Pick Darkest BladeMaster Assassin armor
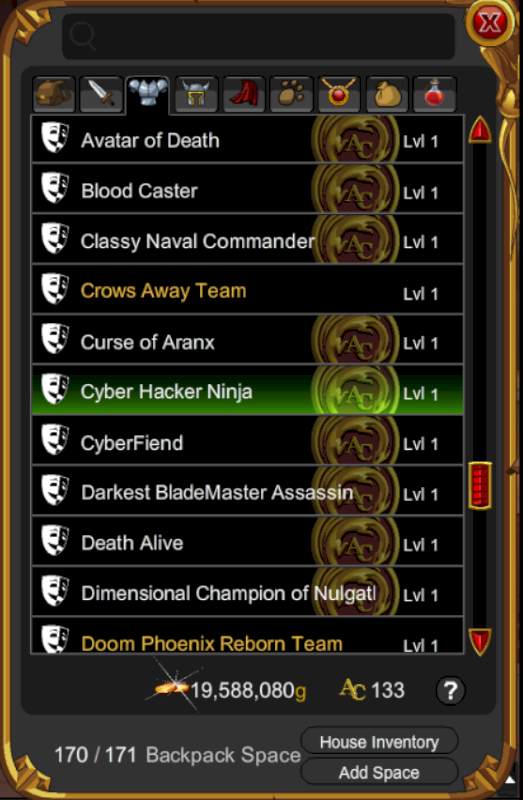Viewport: 523px width, 800px height. click(247, 490)
